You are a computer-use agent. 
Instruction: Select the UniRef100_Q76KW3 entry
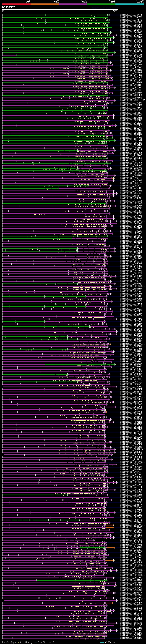(x=131, y=188)
